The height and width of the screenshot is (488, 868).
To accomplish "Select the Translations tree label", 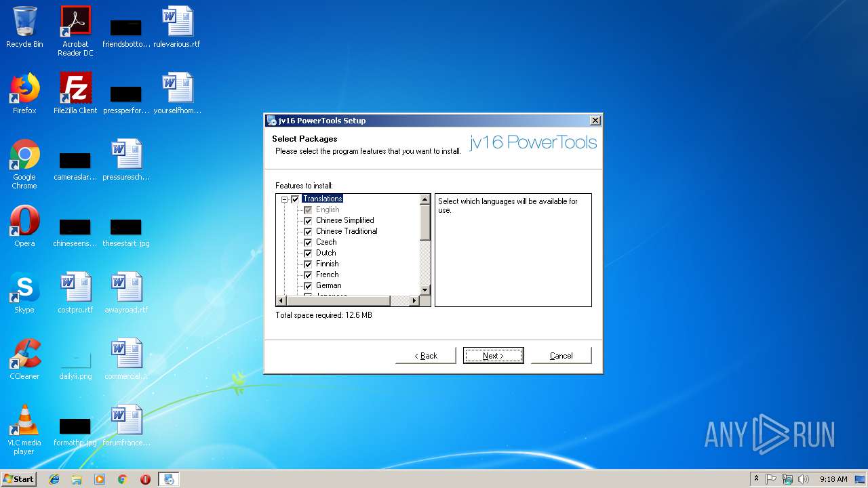I will 323,199.
